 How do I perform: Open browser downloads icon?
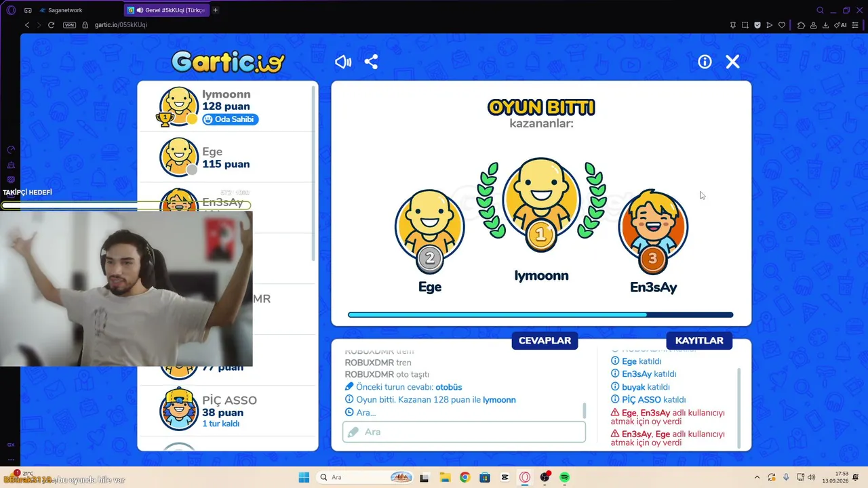coord(826,25)
